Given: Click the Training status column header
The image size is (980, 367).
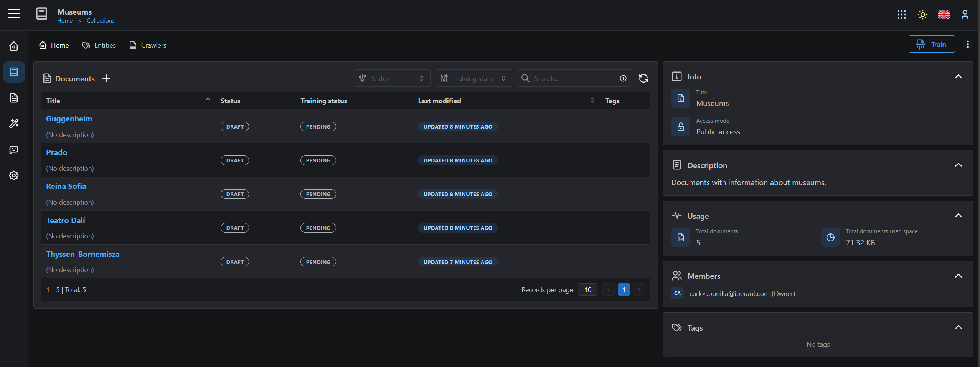Looking at the screenshot, I should pyautogui.click(x=324, y=101).
